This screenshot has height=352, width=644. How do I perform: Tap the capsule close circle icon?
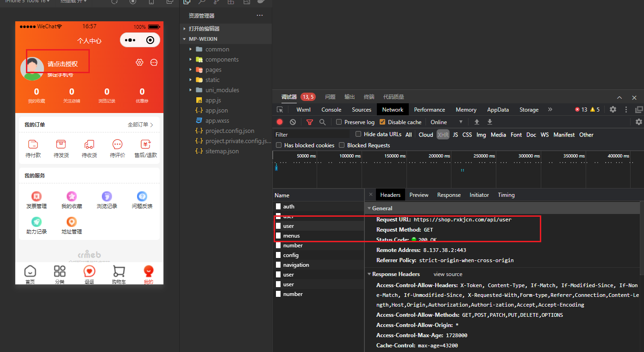pos(150,40)
